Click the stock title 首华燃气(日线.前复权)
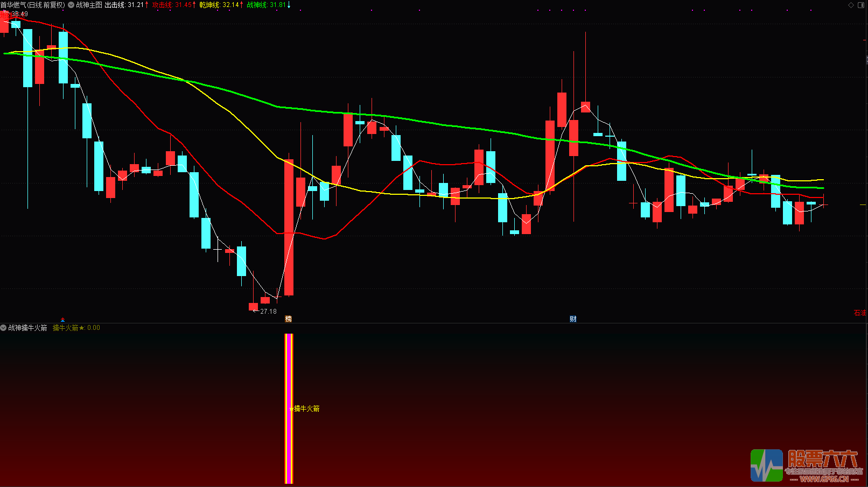Image resolution: width=868 pixels, height=487 pixels. click(x=33, y=5)
